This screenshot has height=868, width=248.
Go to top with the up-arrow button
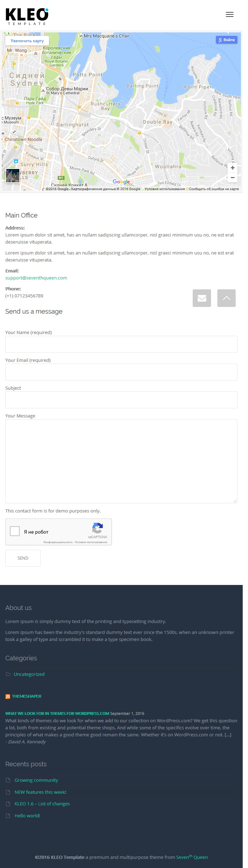tap(227, 298)
